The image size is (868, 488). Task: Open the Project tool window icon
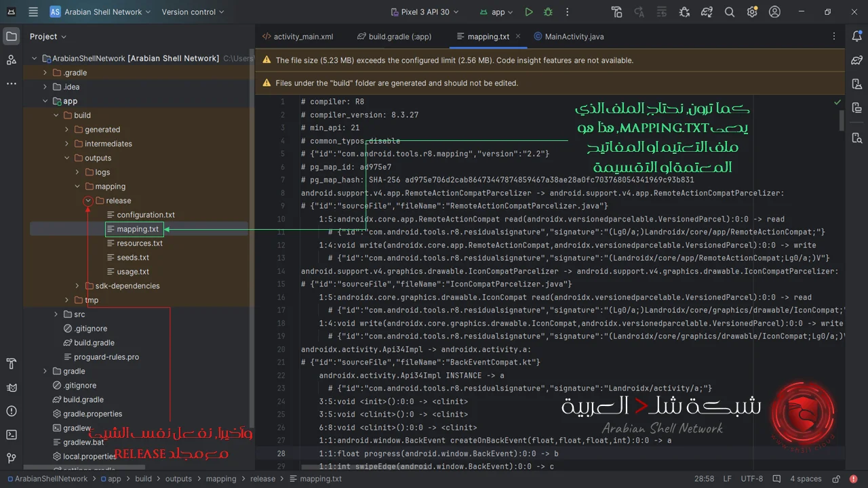(11, 37)
